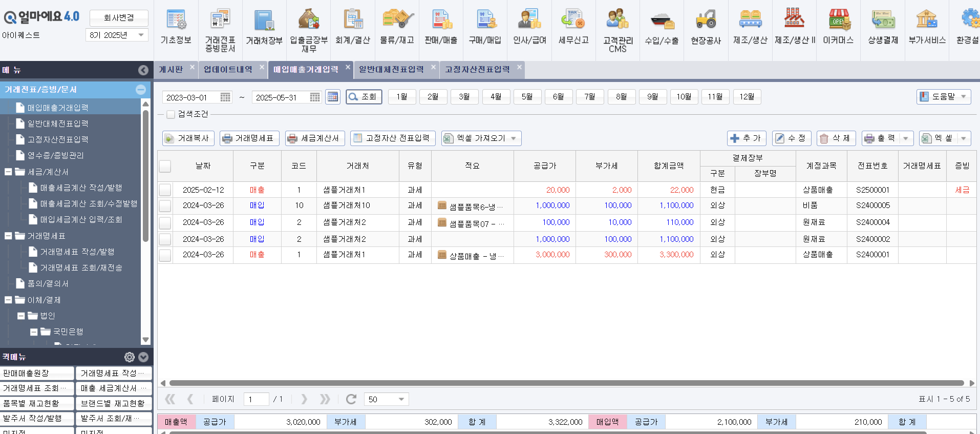Viewport: 980px width, 434px height.
Task: Click the 거래복사 button
Action: coord(188,138)
